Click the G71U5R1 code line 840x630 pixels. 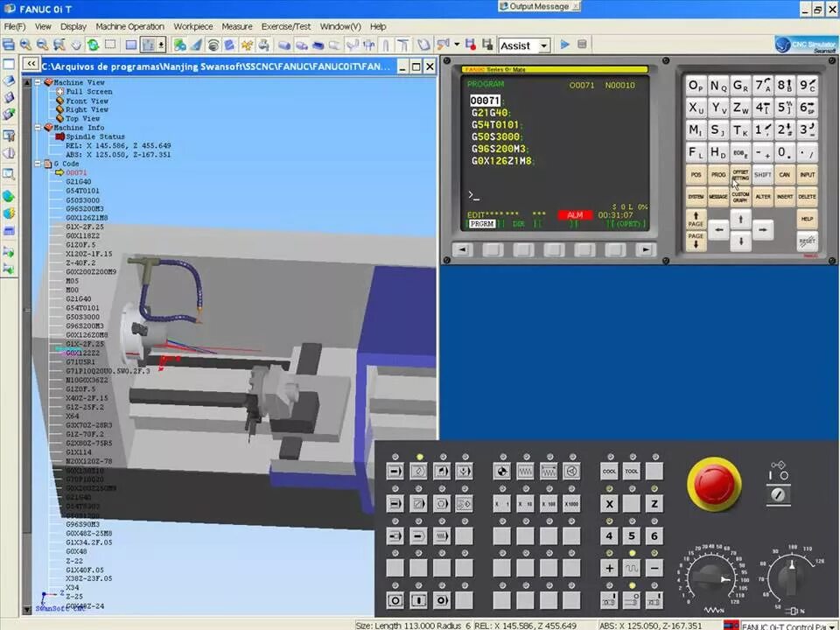tap(80, 361)
